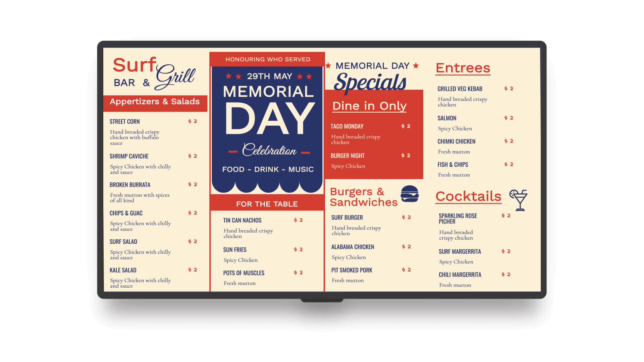Select Surf Bar and Grill logo text

click(x=152, y=74)
